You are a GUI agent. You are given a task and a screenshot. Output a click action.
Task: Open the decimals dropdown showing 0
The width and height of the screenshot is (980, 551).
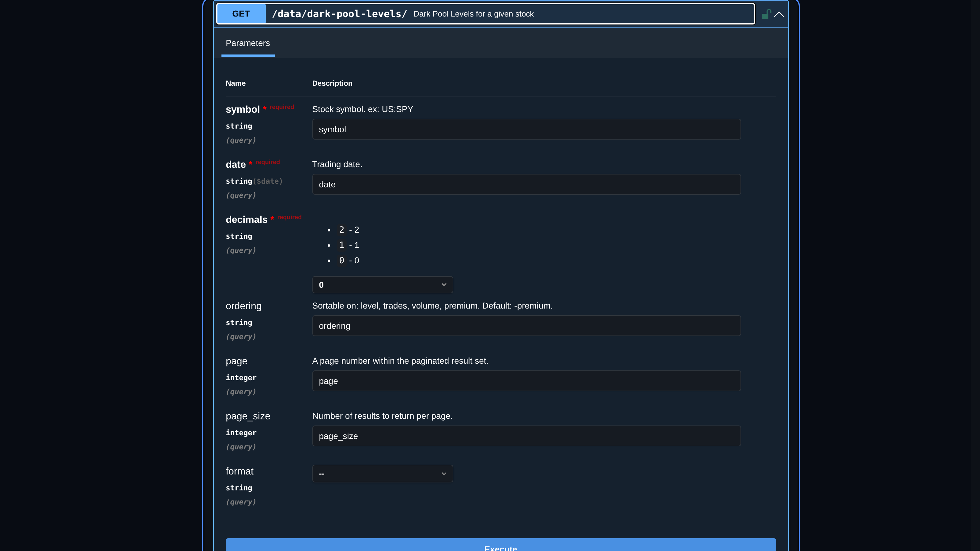[x=382, y=285]
